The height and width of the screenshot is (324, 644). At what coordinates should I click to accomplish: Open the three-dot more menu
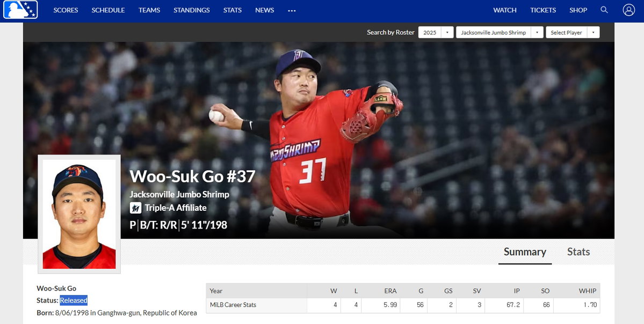pyautogui.click(x=292, y=10)
